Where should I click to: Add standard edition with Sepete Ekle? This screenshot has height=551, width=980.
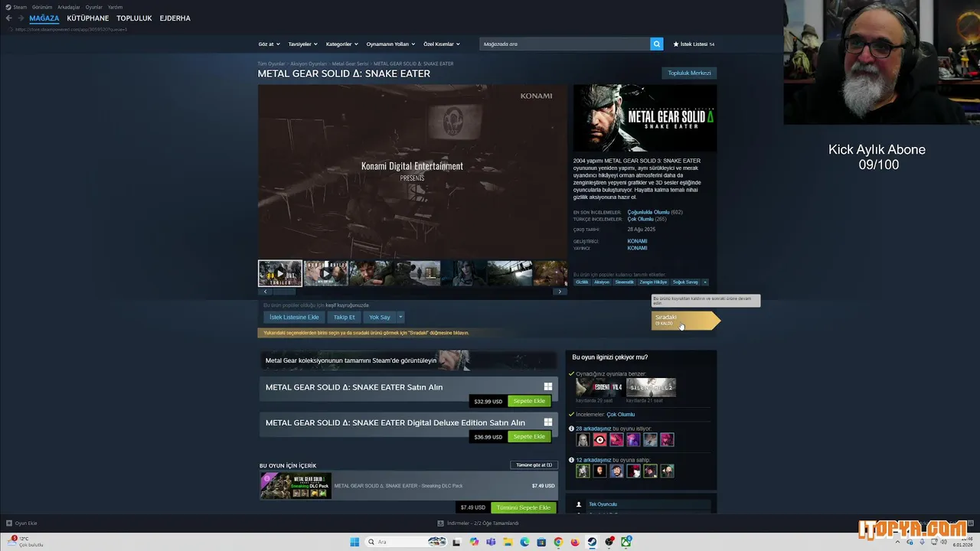(529, 401)
